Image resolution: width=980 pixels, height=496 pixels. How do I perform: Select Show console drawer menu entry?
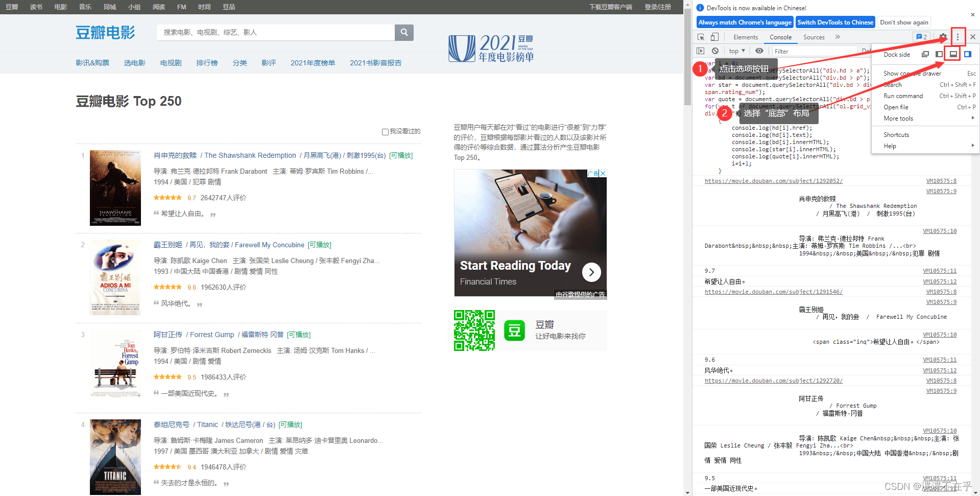[x=925, y=74]
